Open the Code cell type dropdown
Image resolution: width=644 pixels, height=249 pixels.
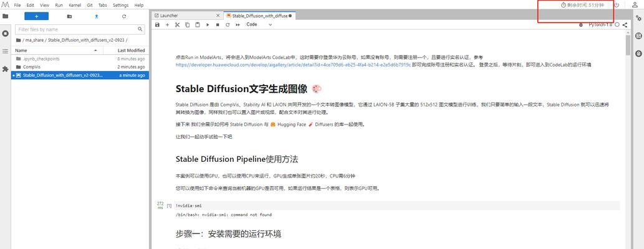[x=259, y=25]
